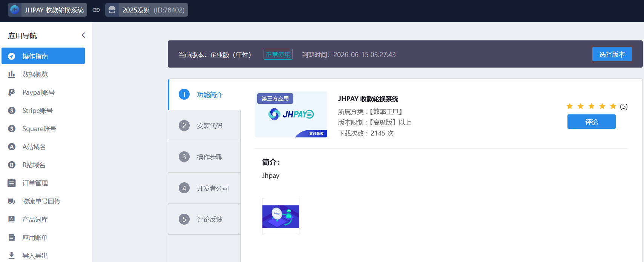This screenshot has height=262, width=644.
Task: Click the 订单管理 clipboard icon
Action: tap(12, 183)
